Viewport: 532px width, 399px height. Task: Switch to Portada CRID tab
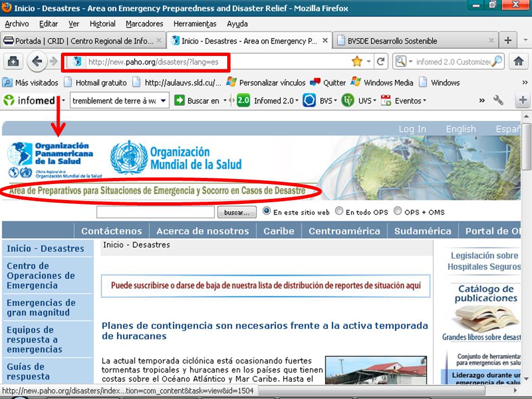point(83,40)
